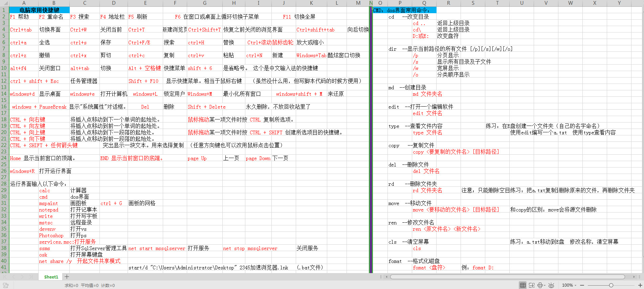Select row 1 header
This screenshot has height=289, width=644.
coord(4,10)
